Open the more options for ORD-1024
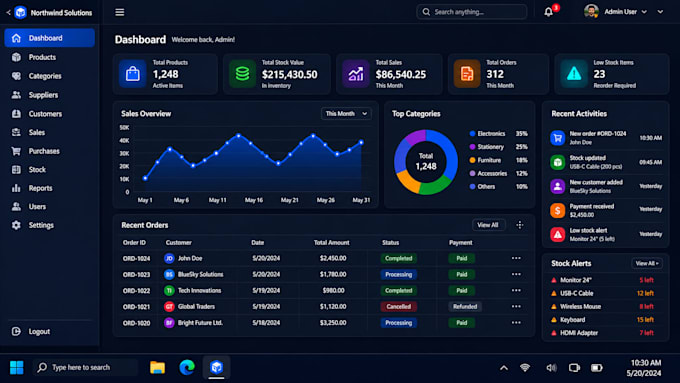 [x=516, y=258]
